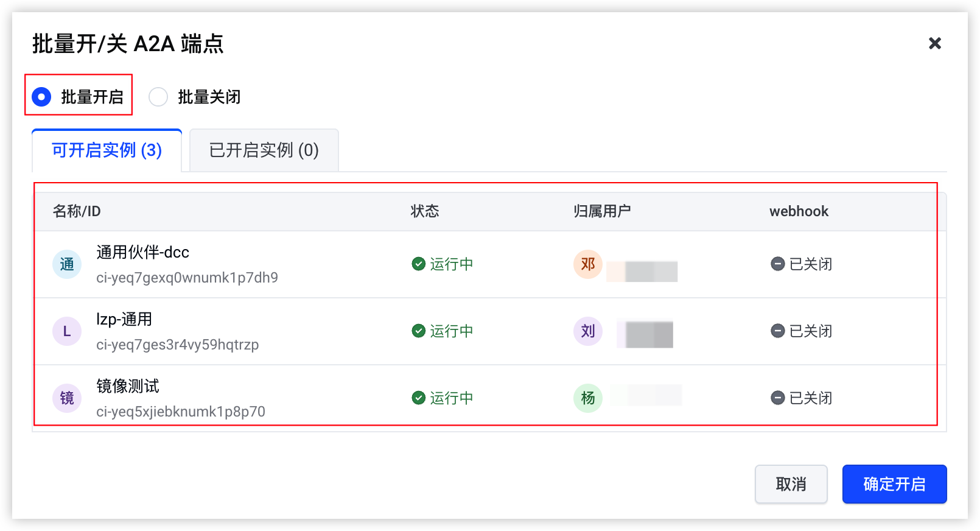Click the 通 avatar icon of 通用伙伴-dcc
This screenshot has width=980, height=531.
tap(67, 264)
